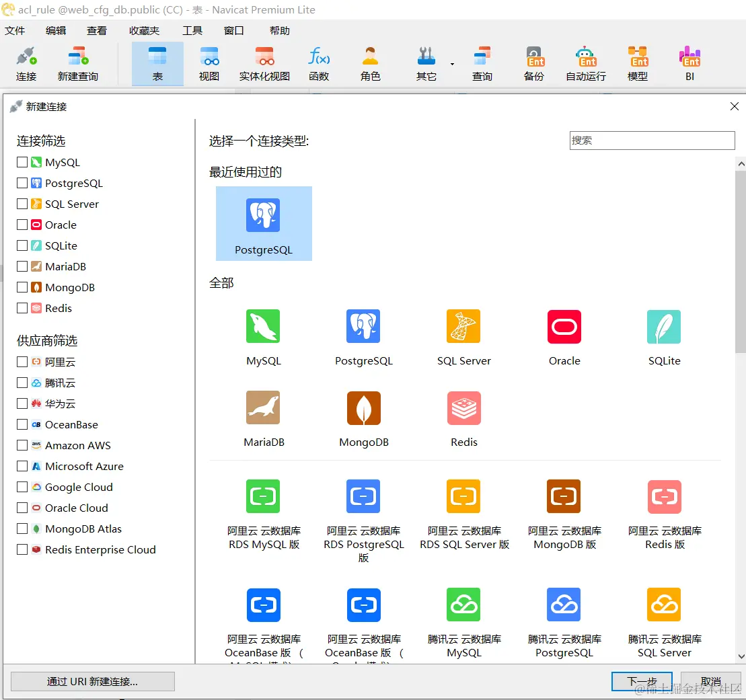Enable the OceanBase vendor filter checkbox
746x700 pixels.
pos(22,424)
